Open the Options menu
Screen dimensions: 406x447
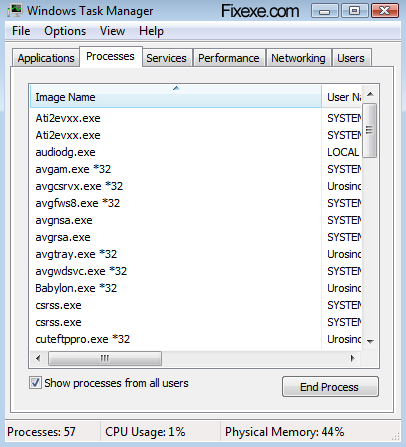[x=65, y=31]
